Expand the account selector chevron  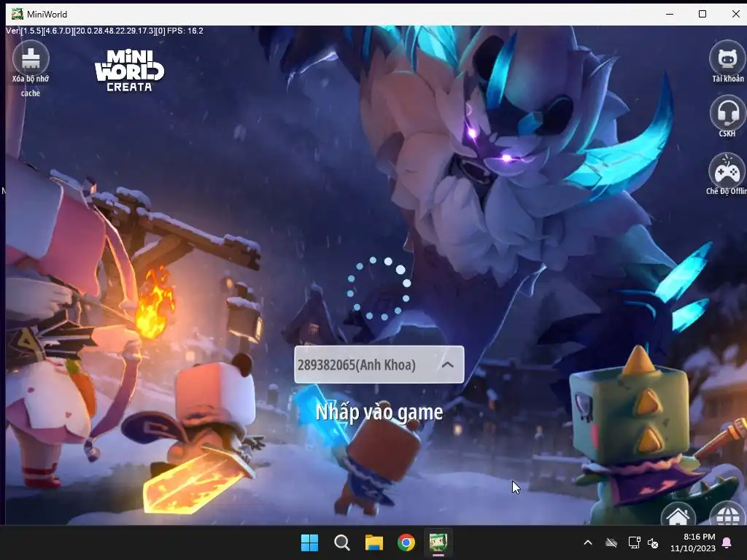pyautogui.click(x=447, y=365)
